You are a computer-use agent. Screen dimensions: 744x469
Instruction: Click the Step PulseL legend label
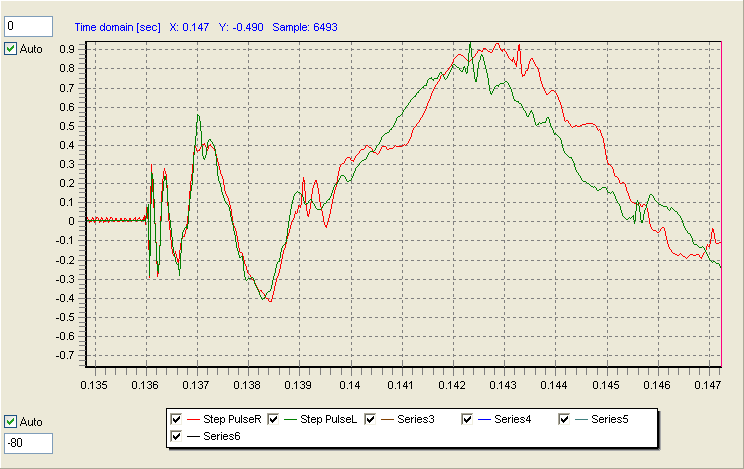coord(328,419)
